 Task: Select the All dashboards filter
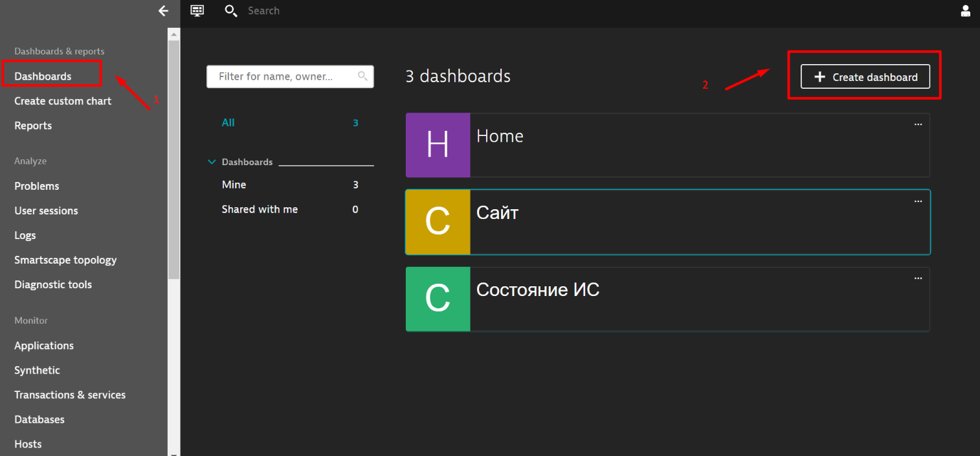click(x=228, y=123)
